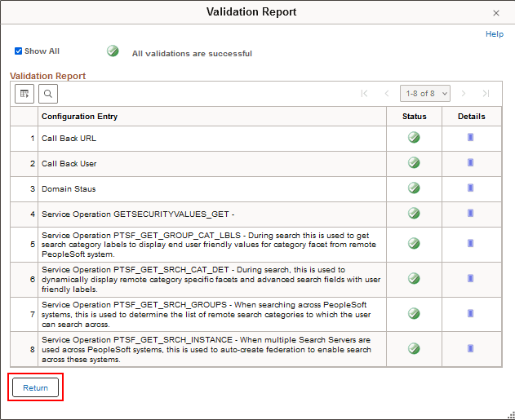
Task: Select the Call Back User entry text
Action: pyautogui.click(x=69, y=164)
